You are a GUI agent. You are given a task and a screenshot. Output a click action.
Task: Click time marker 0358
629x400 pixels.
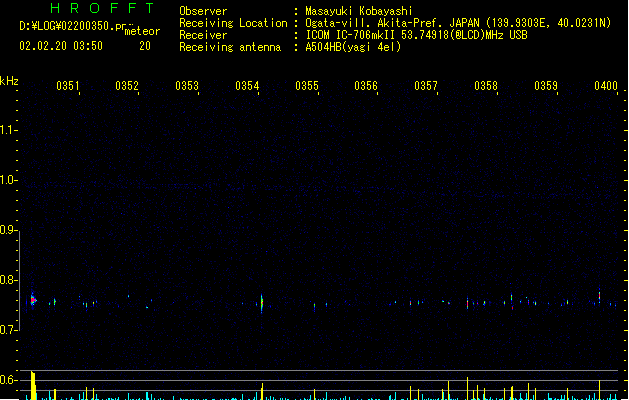point(486,86)
